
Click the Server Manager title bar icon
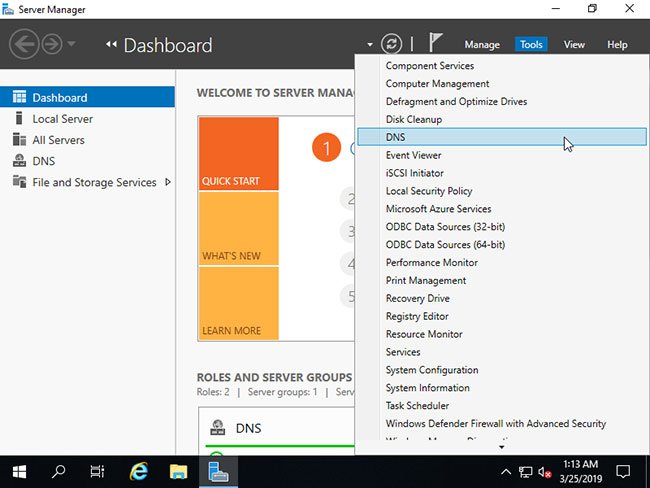(x=7, y=9)
